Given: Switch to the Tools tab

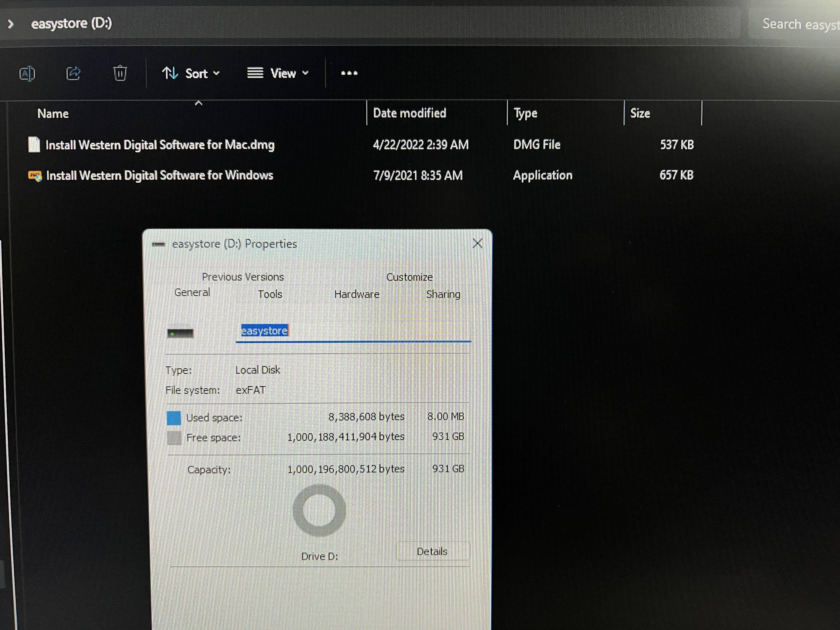Looking at the screenshot, I should click(x=270, y=294).
